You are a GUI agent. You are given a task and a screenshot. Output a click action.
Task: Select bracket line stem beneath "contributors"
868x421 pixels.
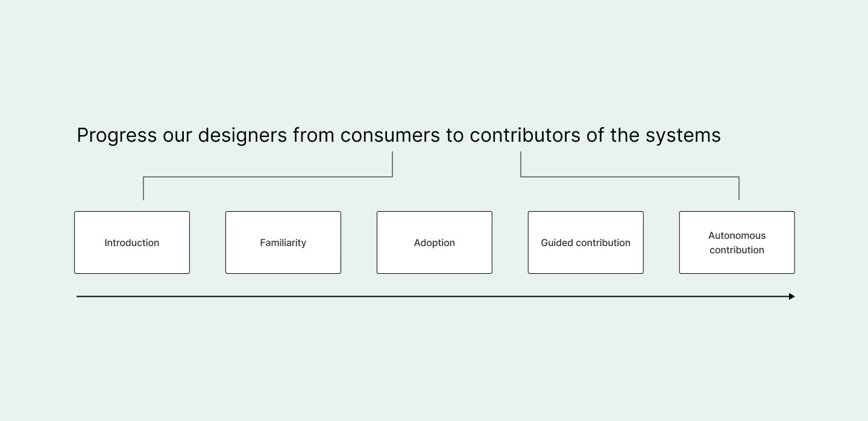pyautogui.click(x=521, y=164)
